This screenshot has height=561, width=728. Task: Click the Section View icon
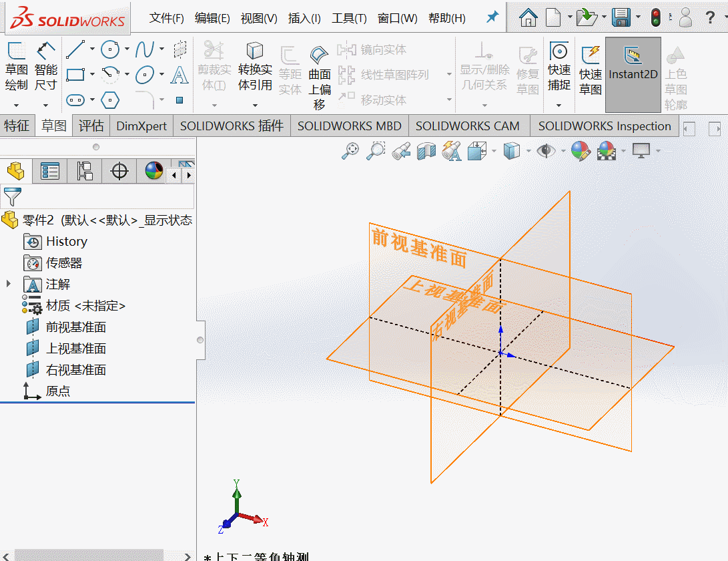click(426, 151)
